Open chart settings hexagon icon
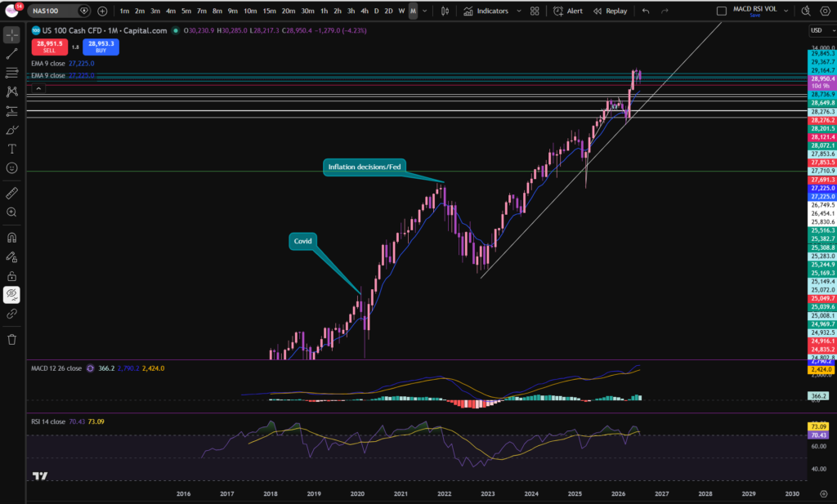The height and width of the screenshot is (504, 837). pos(825,11)
